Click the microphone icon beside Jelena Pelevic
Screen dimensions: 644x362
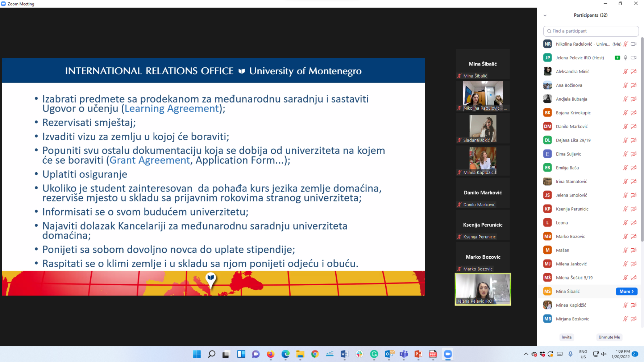pos(625,58)
